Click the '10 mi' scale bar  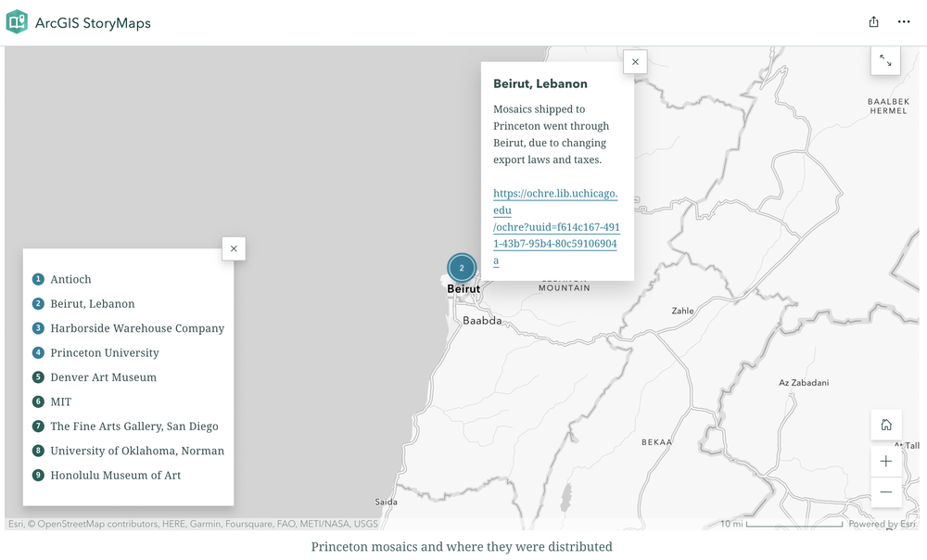781,523
